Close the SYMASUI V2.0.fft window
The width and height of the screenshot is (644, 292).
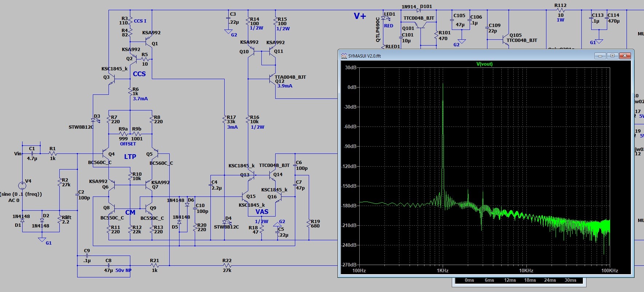pyautogui.click(x=625, y=56)
